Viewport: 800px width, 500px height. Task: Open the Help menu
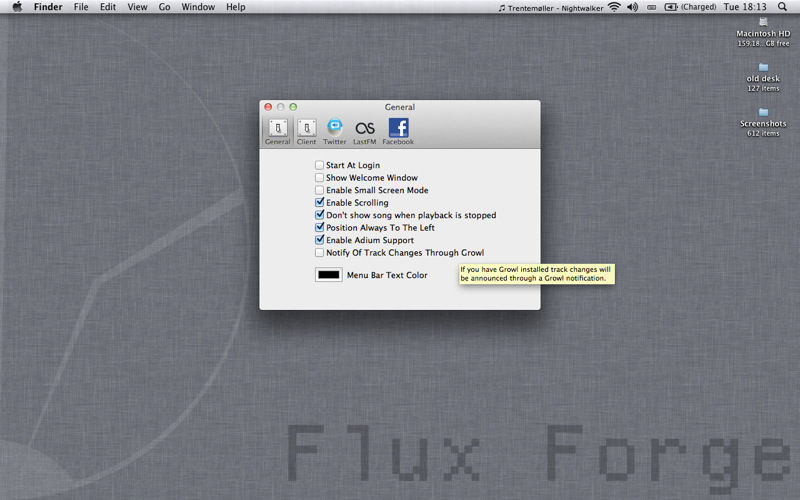[x=236, y=7]
